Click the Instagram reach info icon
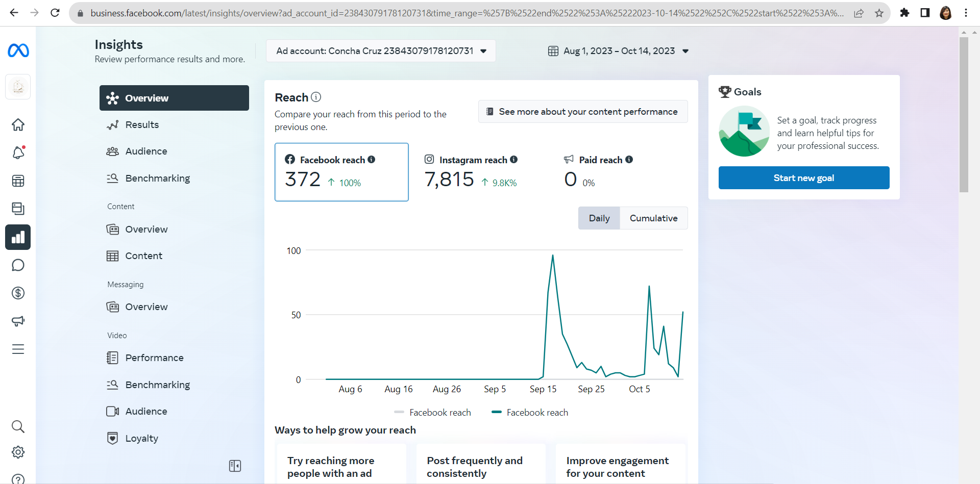This screenshot has width=980, height=484. tap(514, 160)
